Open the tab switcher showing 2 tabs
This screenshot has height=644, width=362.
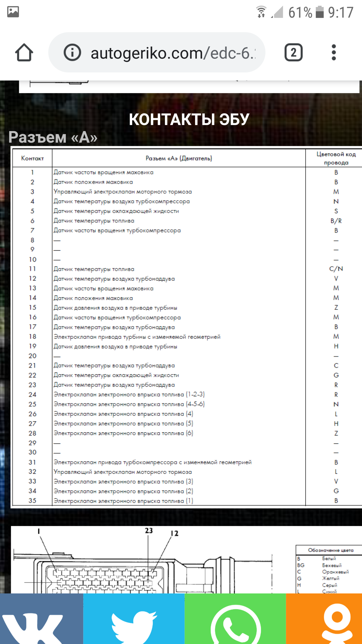[x=293, y=53]
